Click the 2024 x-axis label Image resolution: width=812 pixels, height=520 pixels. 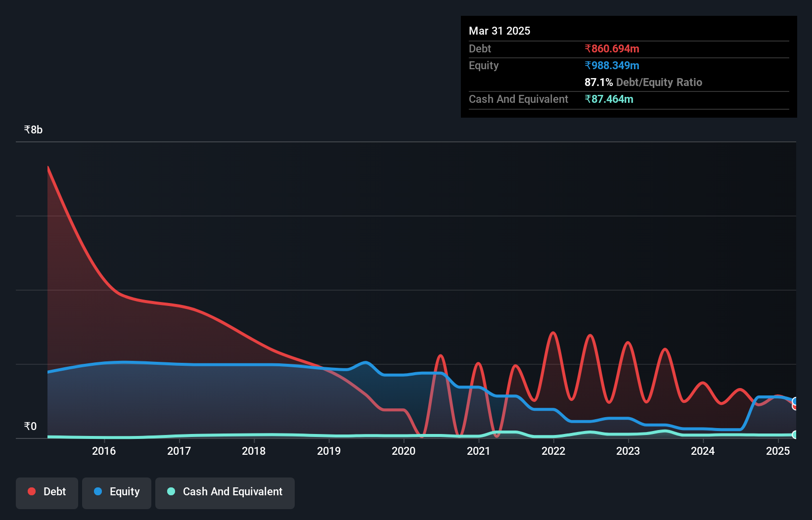703,451
